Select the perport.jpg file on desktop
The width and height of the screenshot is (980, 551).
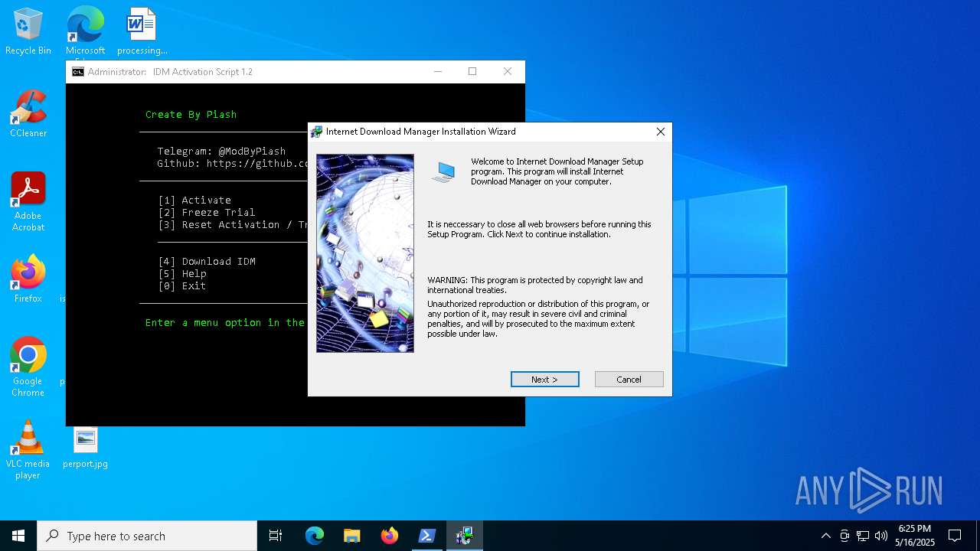click(85, 448)
